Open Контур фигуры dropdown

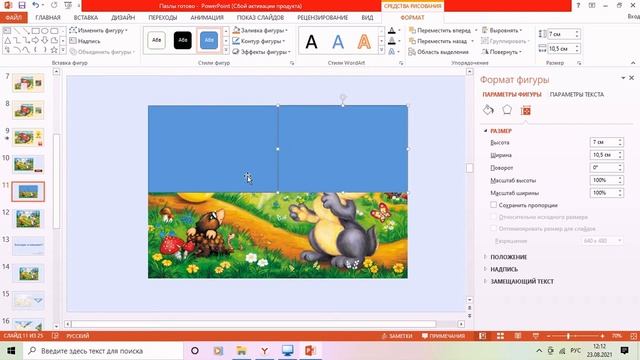click(259, 41)
